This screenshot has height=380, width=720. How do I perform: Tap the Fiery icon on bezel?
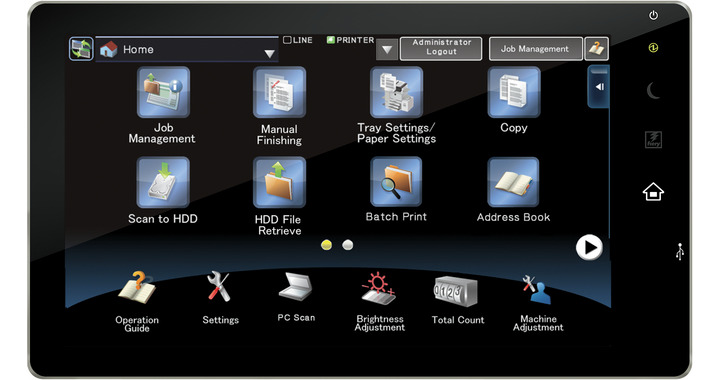pos(653,140)
